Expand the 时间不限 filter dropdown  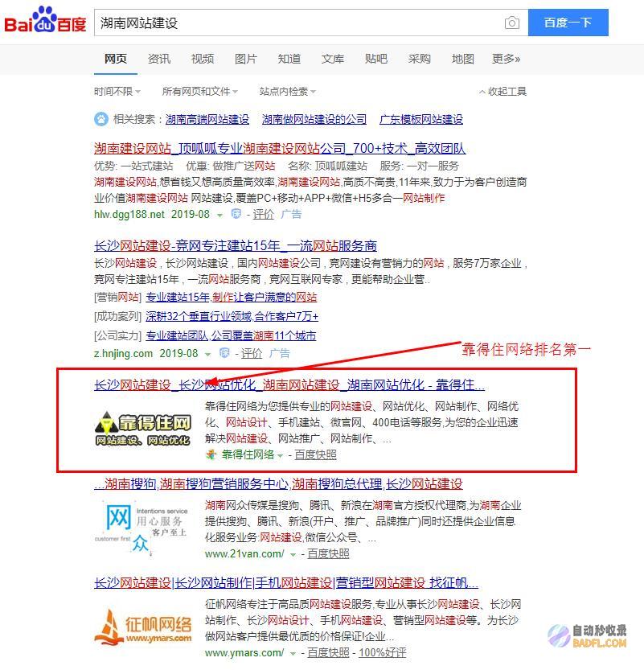[x=117, y=92]
